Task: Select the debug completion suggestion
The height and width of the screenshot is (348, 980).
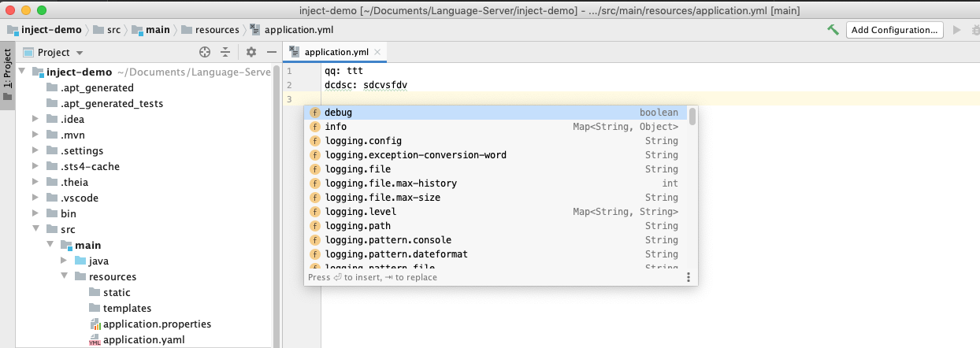Action: tap(496, 113)
